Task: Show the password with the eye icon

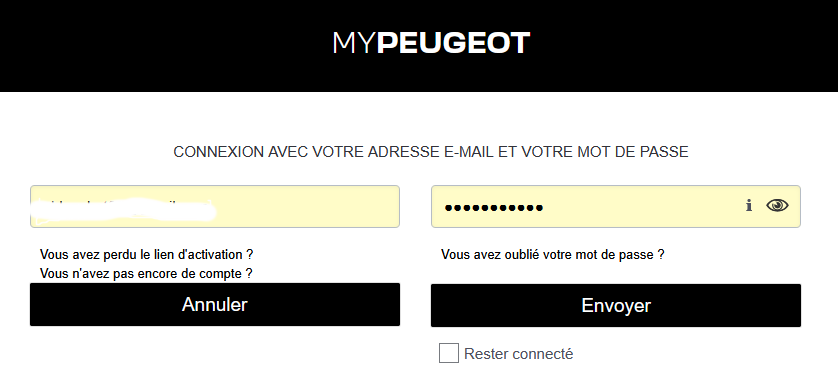Action: 777,205
